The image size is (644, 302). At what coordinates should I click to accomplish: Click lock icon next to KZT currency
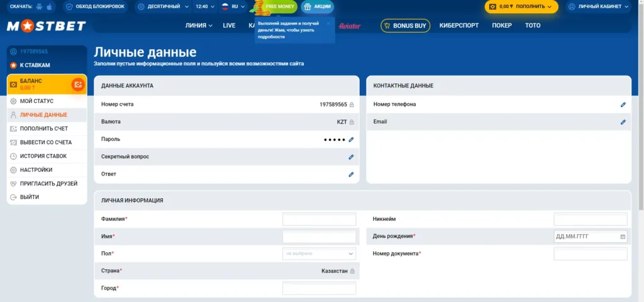(x=352, y=122)
